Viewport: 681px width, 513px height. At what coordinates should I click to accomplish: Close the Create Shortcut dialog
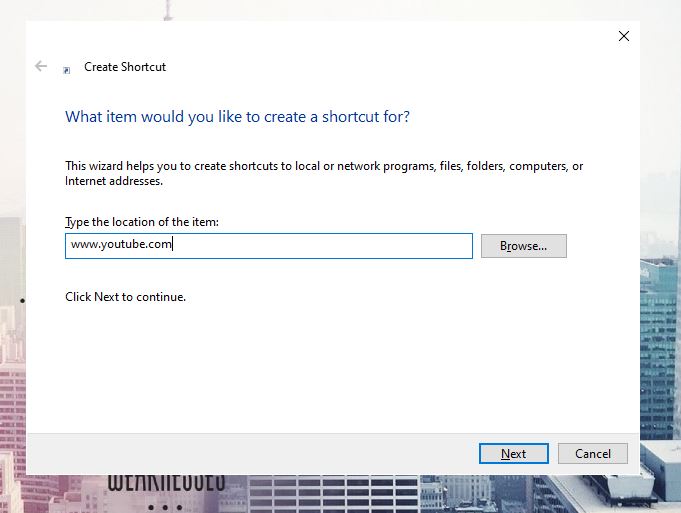[x=624, y=36]
